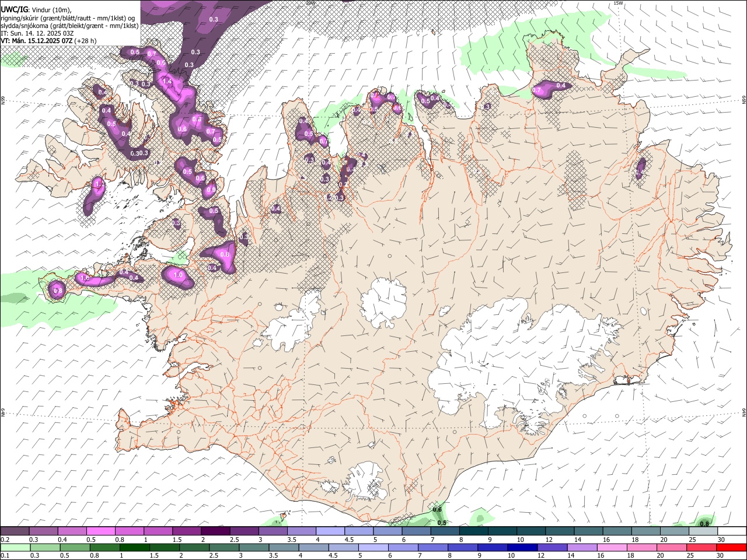Image resolution: width=747 pixels, height=560 pixels.
Task: Click the dark teal 8–9 upper legend swatch
Action: pyautogui.click(x=474, y=531)
